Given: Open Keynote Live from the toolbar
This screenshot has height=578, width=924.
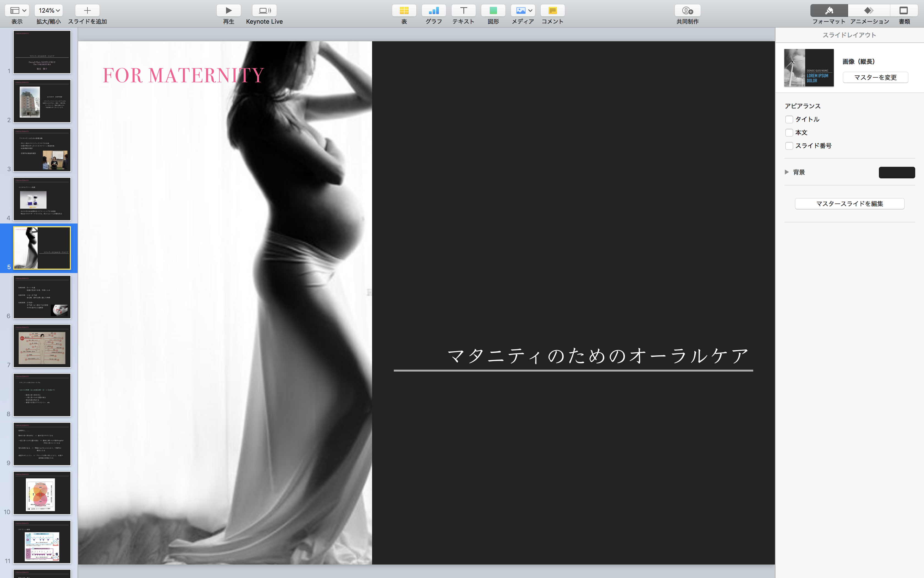Looking at the screenshot, I should pyautogui.click(x=265, y=10).
